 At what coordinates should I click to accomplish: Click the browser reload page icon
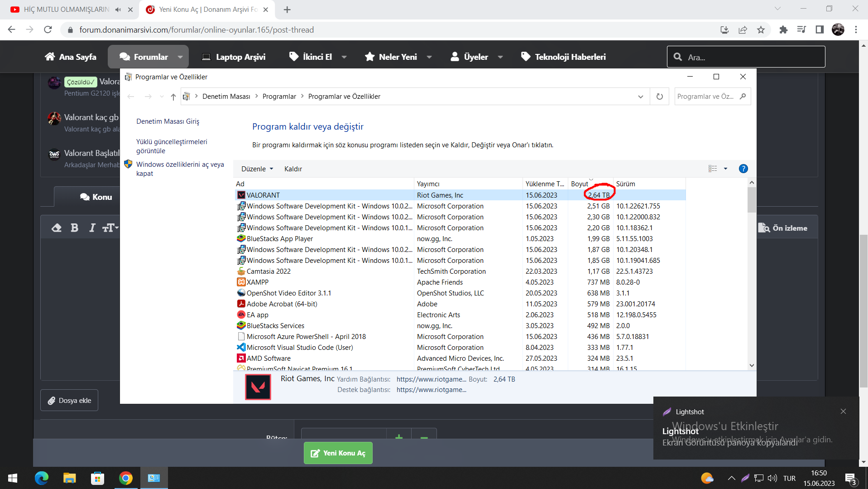(x=48, y=29)
